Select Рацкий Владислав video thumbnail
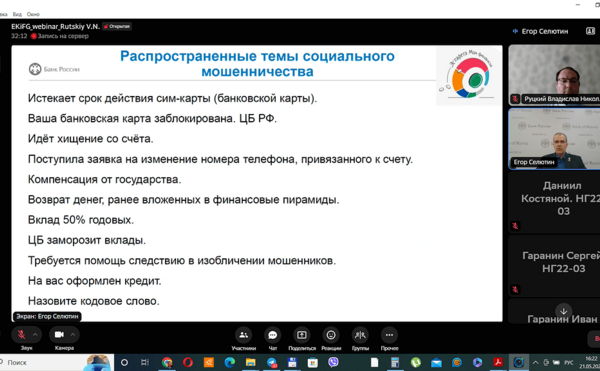 (554, 75)
